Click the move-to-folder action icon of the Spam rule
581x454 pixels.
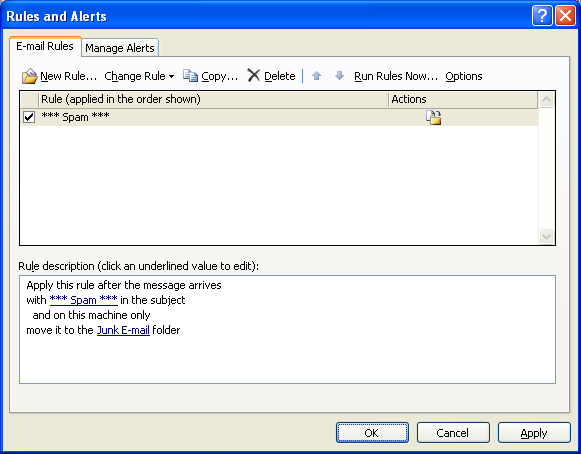click(433, 117)
